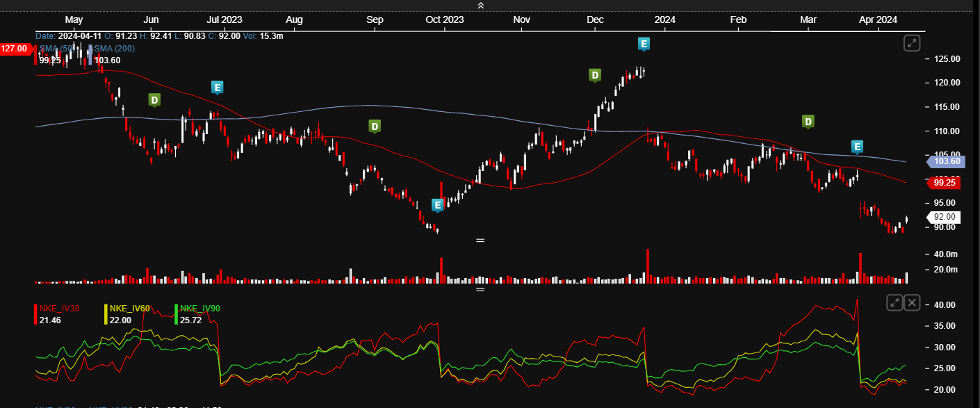Click the red 99.25 axis tag

point(945,183)
